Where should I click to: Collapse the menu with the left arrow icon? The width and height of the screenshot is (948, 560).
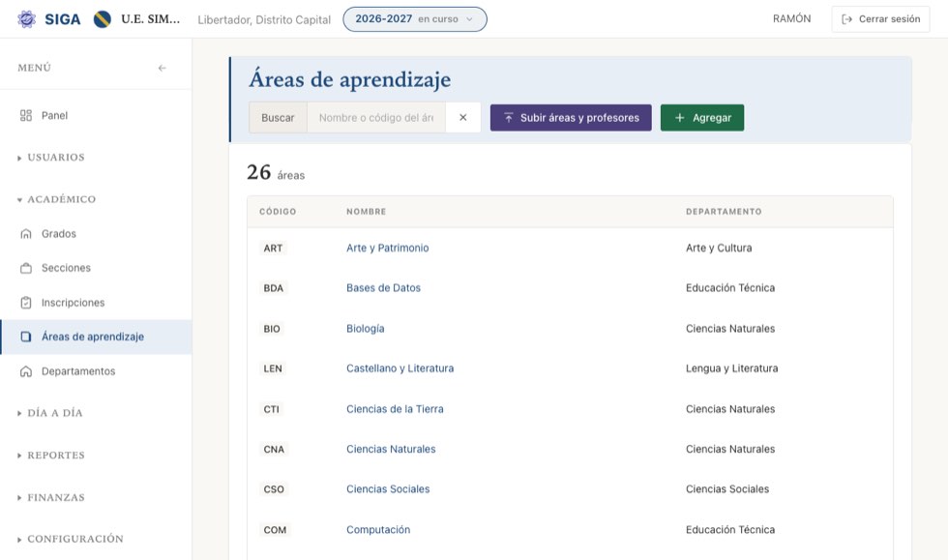tap(163, 68)
